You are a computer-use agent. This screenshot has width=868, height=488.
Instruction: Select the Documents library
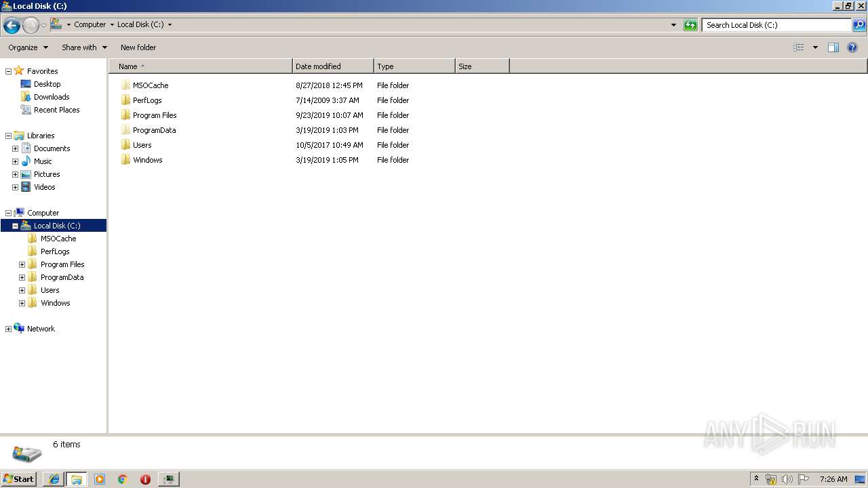pyautogui.click(x=52, y=148)
